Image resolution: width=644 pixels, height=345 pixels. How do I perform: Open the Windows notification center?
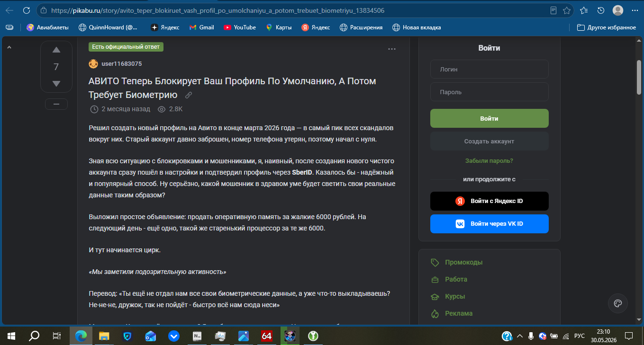pos(629,336)
